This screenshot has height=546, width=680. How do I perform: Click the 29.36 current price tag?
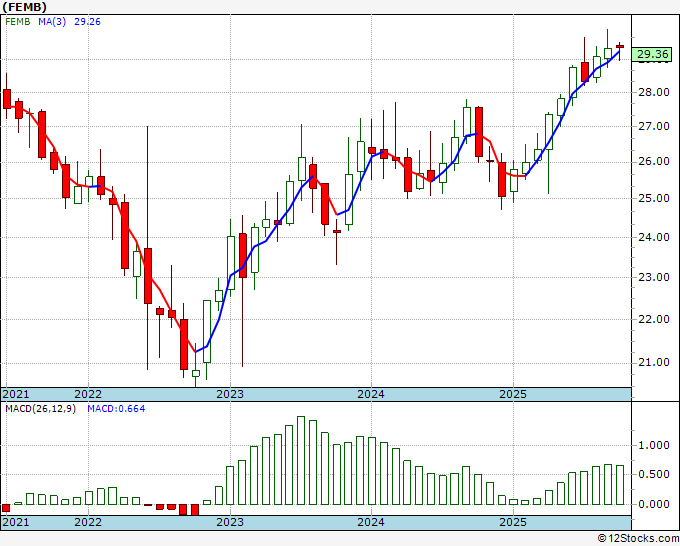(652, 54)
